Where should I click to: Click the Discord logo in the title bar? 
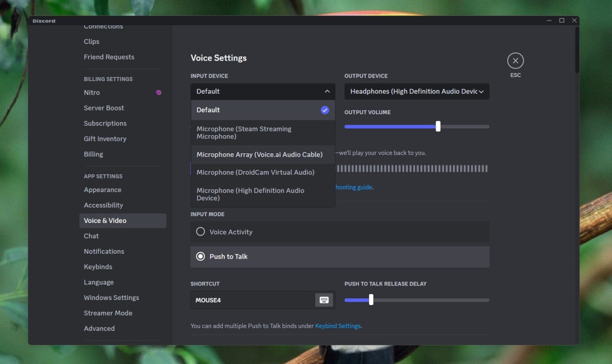pos(44,20)
